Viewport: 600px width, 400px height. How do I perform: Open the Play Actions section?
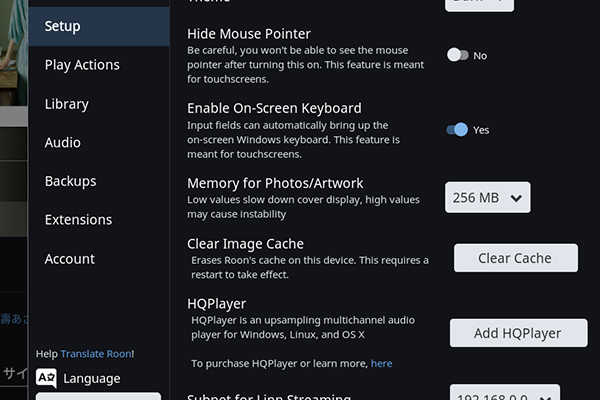coord(82,65)
